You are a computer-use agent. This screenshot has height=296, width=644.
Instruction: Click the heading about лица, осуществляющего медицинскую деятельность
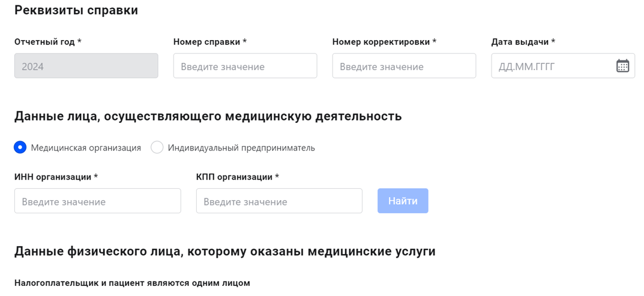pos(208,116)
